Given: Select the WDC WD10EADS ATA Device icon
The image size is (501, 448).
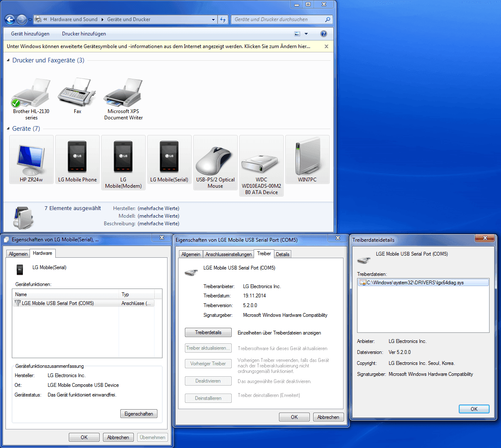Looking at the screenshot, I should tap(261, 164).
